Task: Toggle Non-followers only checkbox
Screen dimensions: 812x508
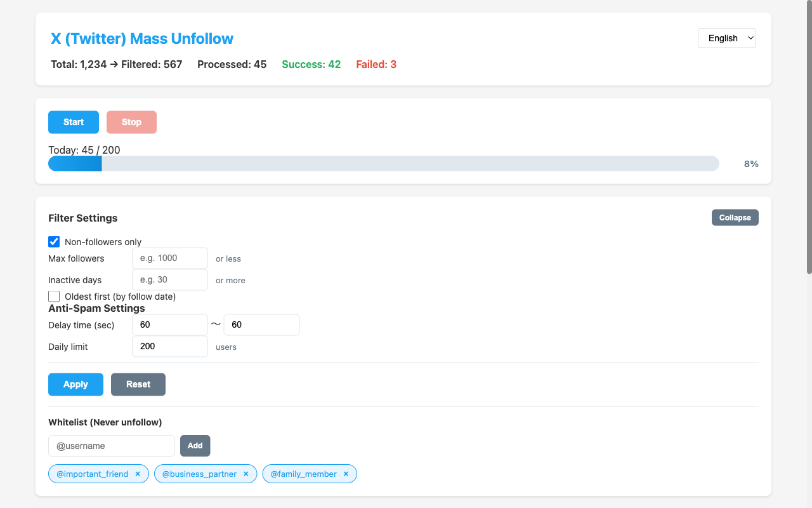Action: click(x=54, y=242)
